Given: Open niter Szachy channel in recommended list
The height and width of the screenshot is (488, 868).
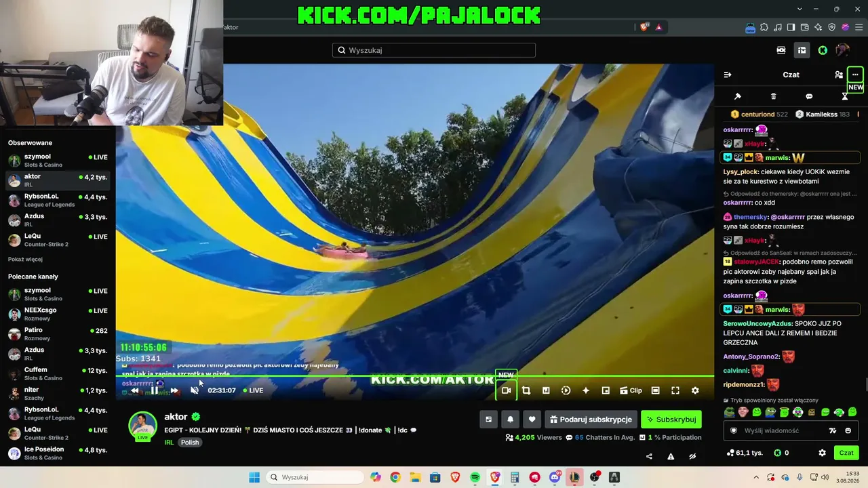Looking at the screenshot, I should coord(58,393).
